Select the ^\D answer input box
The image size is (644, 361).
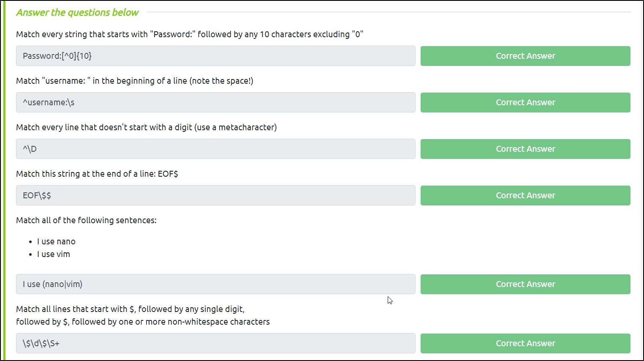215,149
